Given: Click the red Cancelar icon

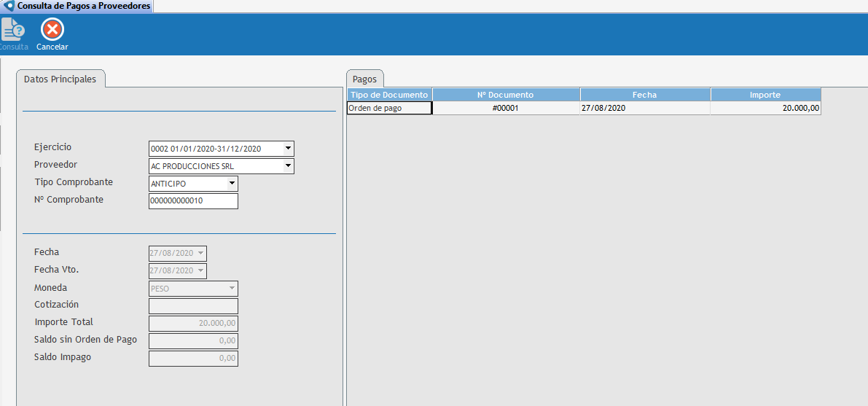Looking at the screenshot, I should coord(52,30).
